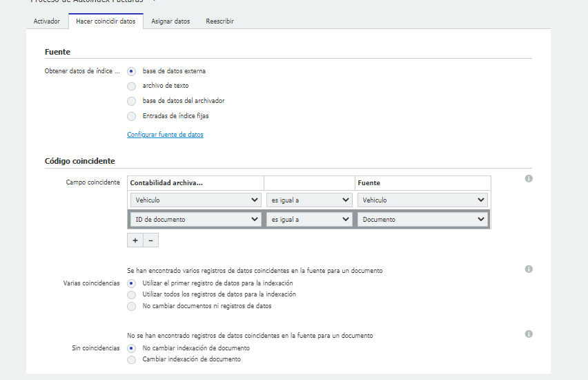Select 'Entradas de índice fijas' option

click(131, 116)
